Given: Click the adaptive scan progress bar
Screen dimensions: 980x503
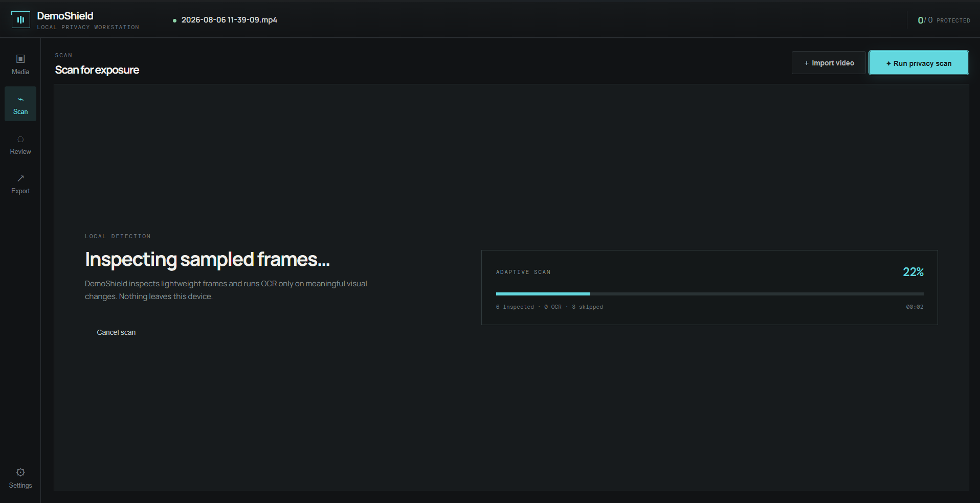Looking at the screenshot, I should coord(709,294).
